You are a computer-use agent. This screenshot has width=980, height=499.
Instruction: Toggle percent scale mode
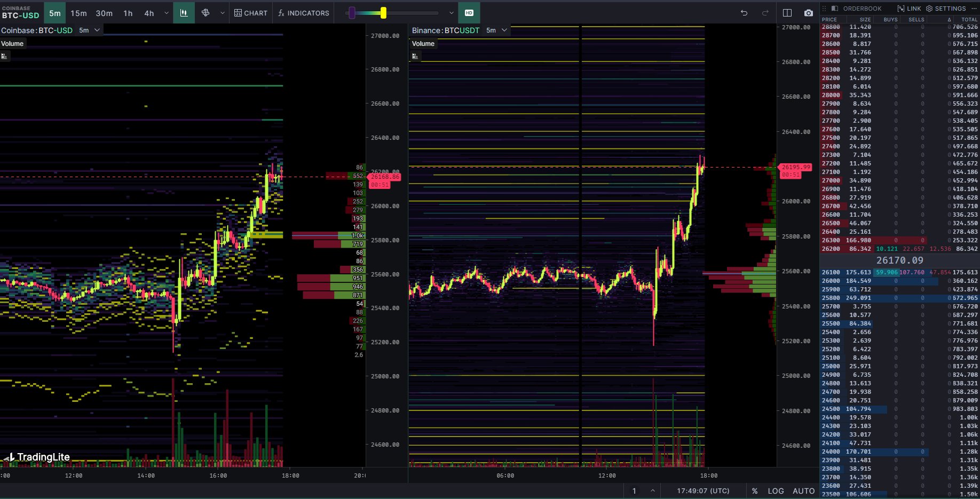coord(755,491)
